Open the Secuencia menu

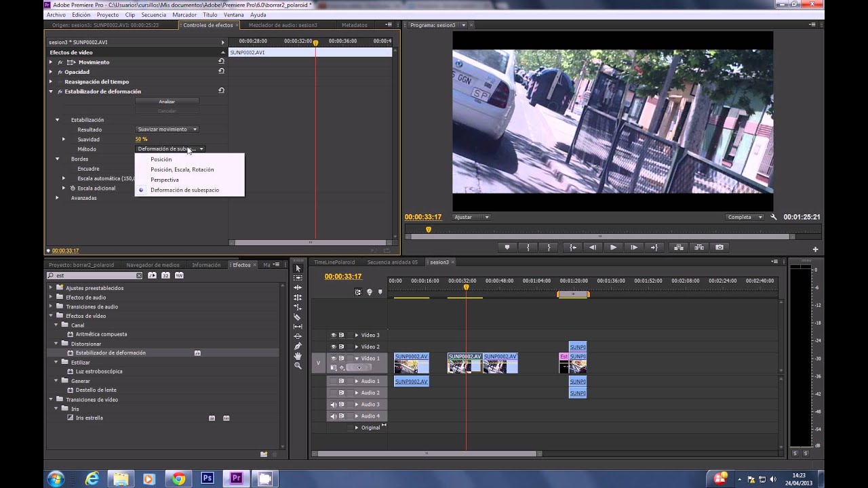[x=154, y=15]
